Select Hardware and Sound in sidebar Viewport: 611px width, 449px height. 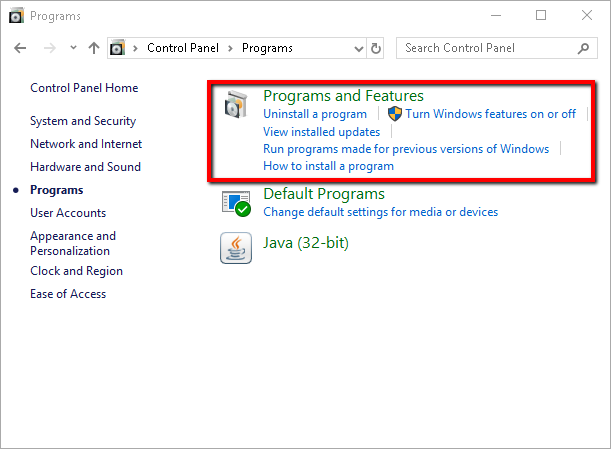[85, 167]
